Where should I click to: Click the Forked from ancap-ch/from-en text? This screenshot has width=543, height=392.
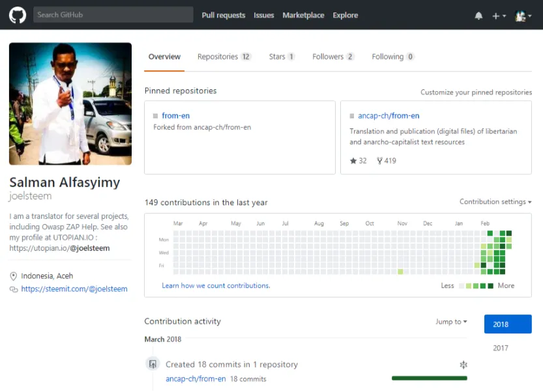(202, 128)
